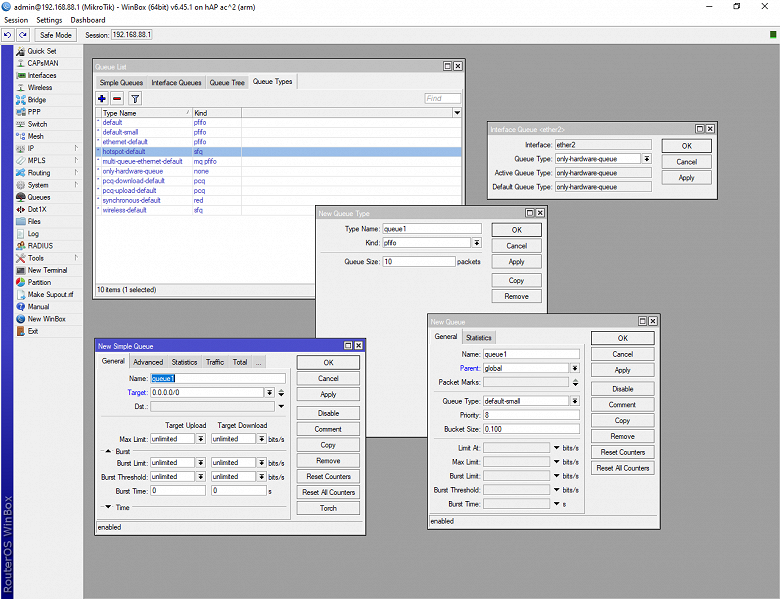
Task: Open Queue Type dropdown in Interface Queue window
Action: [x=647, y=159]
